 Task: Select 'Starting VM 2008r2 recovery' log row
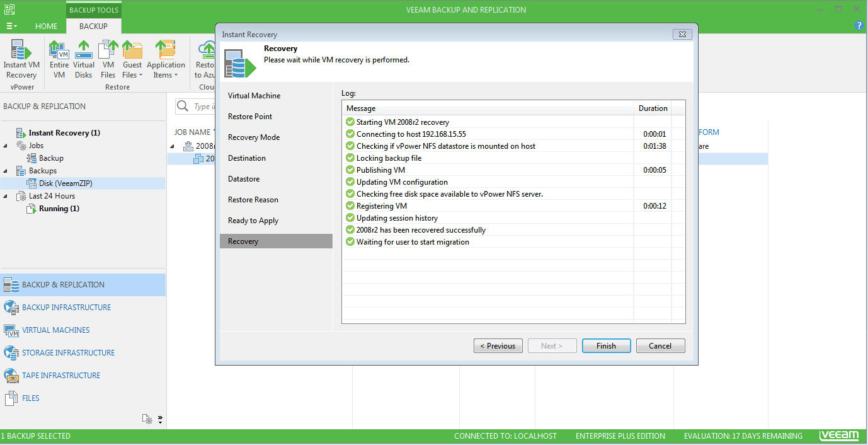coord(513,122)
